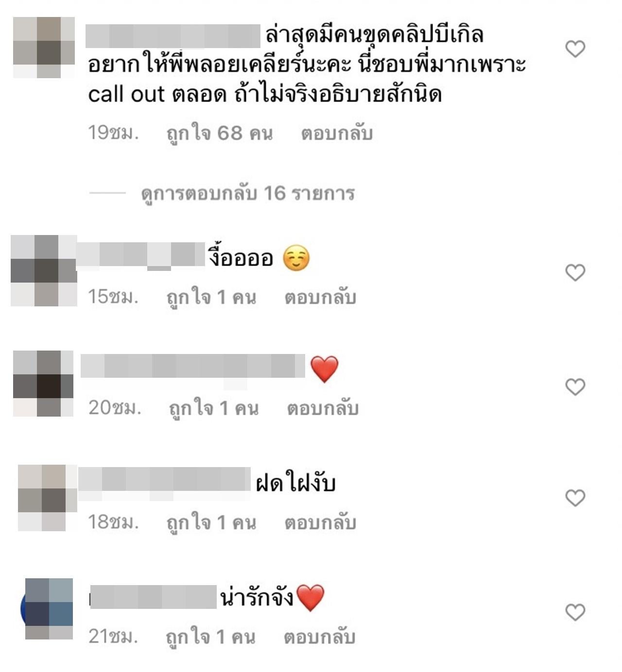Open the profile picture of the top commenter
Viewport: 622px width, 672px height.
click(44, 48)
